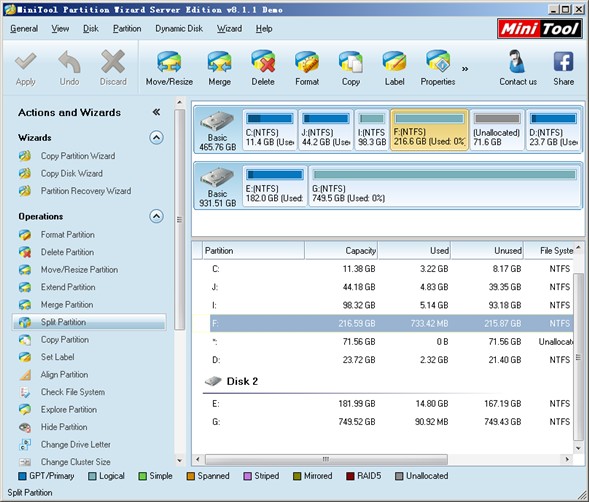Collapse the Wizards section
589x502 pixels.
pyautogui.click(x=156, y=138)
